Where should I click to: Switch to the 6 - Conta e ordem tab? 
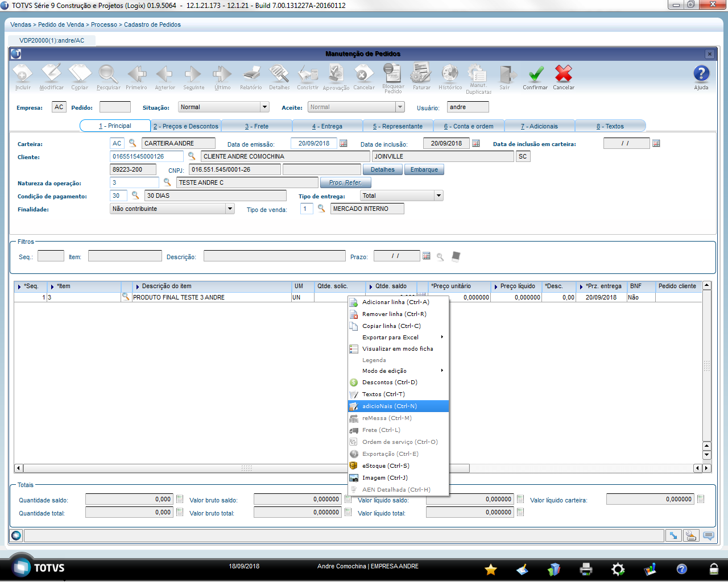469,126
